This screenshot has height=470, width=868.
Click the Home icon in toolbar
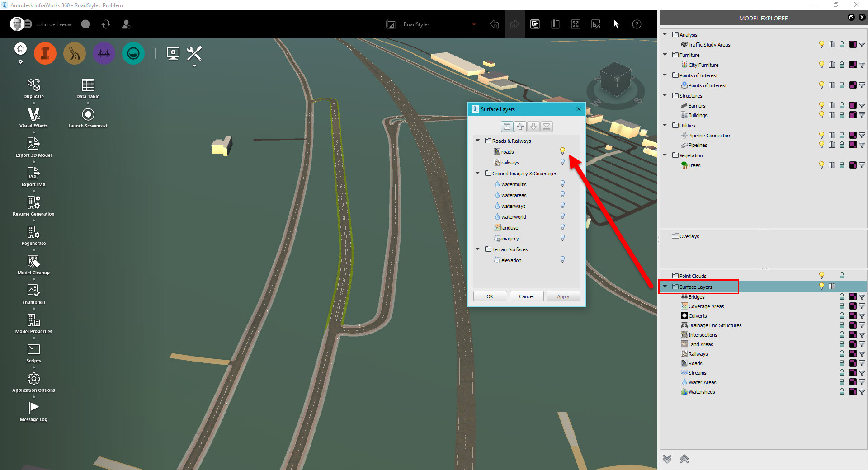coord(20,49)
